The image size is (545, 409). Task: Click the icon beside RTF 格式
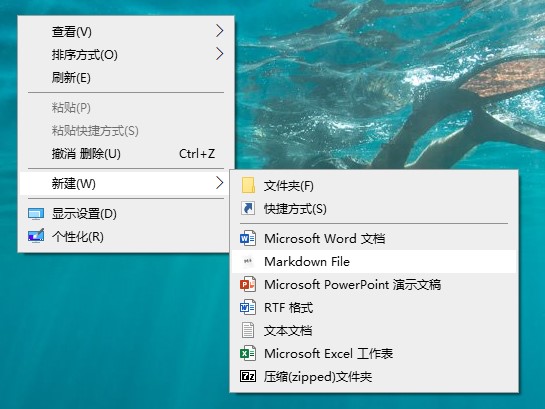tap(248, 308)
